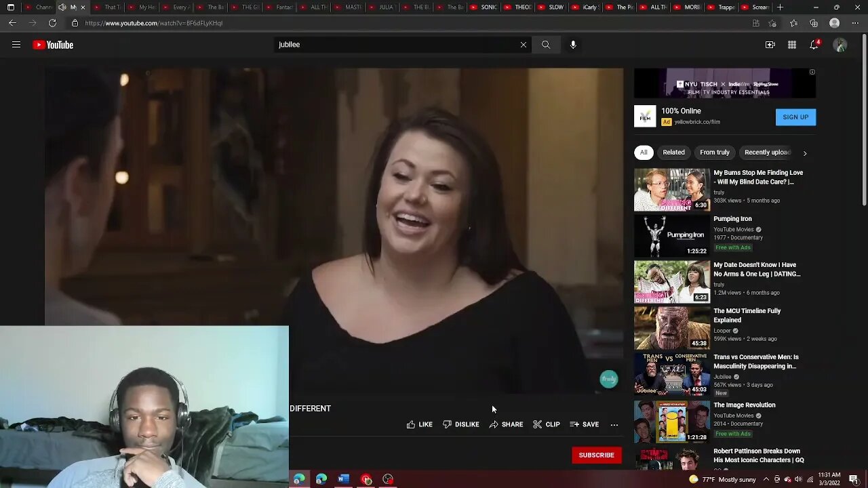Open the Pumping Iron thumbnail

(x=672, y=236)
